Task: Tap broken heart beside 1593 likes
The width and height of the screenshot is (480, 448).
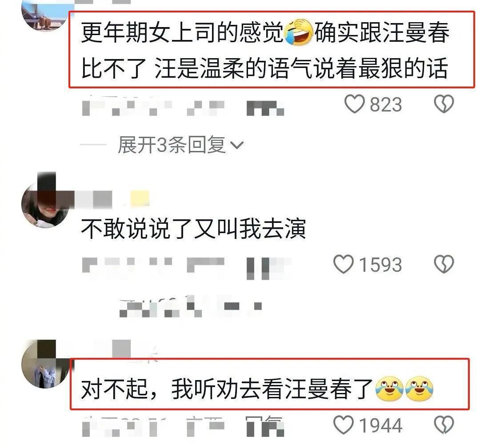Action: point(444,264)
